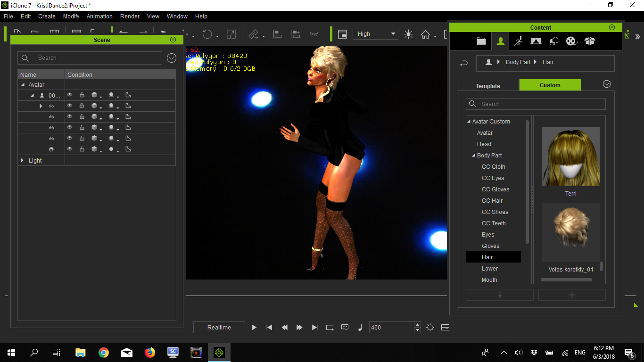Click the Home camera icon in toolbar

pyautogui.click(x=426, y=34)
